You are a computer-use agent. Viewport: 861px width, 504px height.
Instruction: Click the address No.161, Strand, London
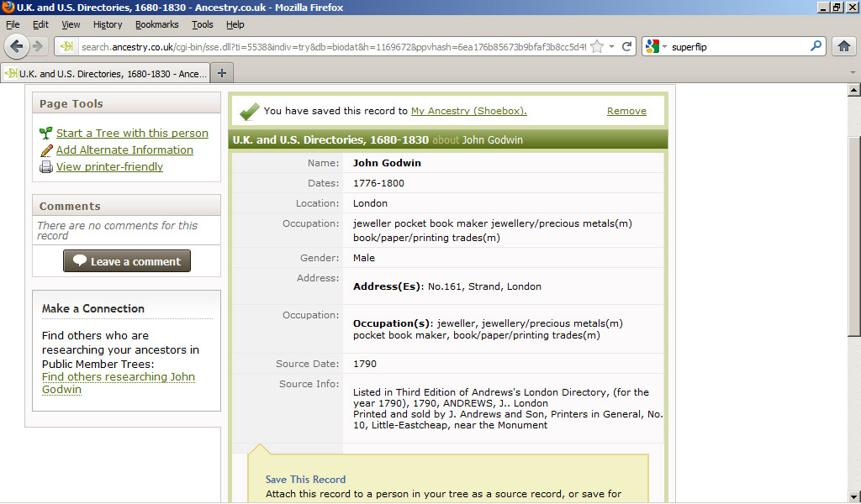pos(484,286)
